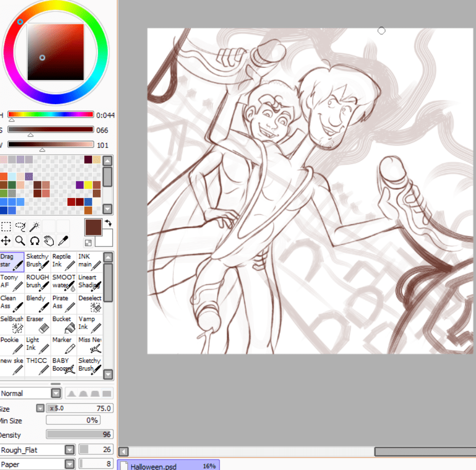Open the Normal blending mode dropdown
Image resolution: width=476 pixels, height=470 pixels.
[55, 393]
